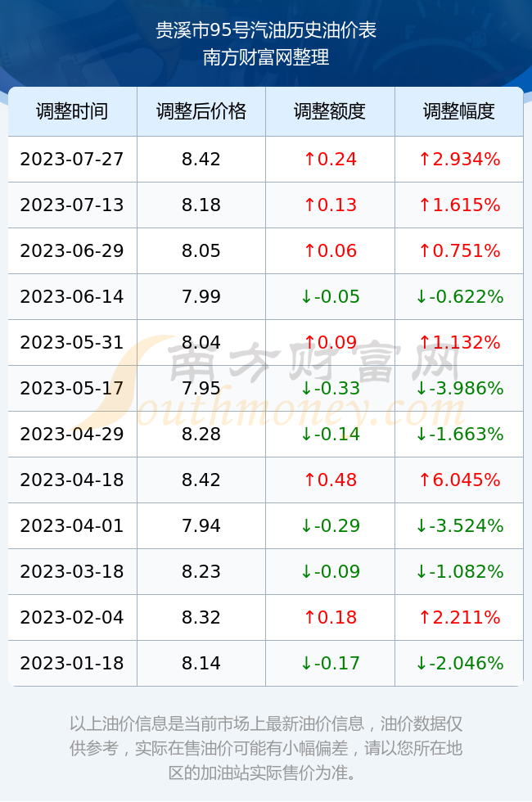Click the ↑6.045% percentage cell
Viewport: 532px width, 802px height.
459,480
